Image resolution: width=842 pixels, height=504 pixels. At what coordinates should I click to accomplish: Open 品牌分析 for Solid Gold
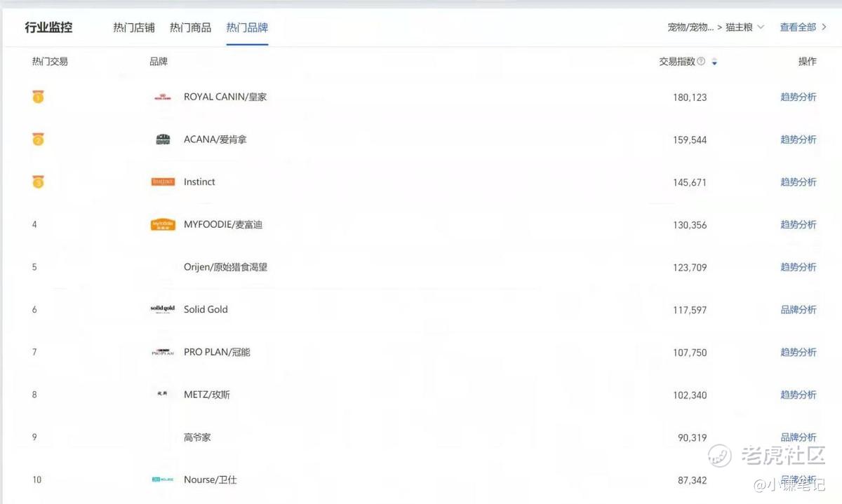798,310
